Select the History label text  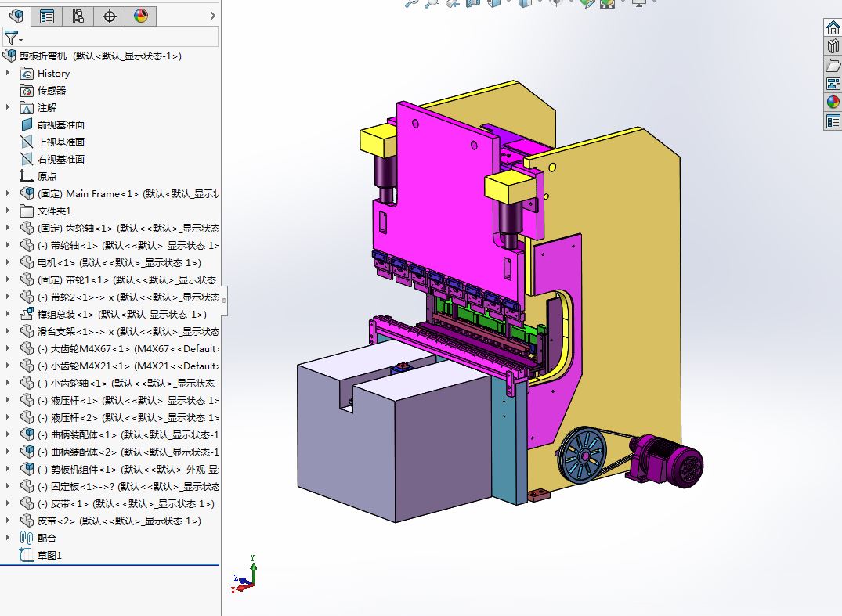click(x=54, y=73)
